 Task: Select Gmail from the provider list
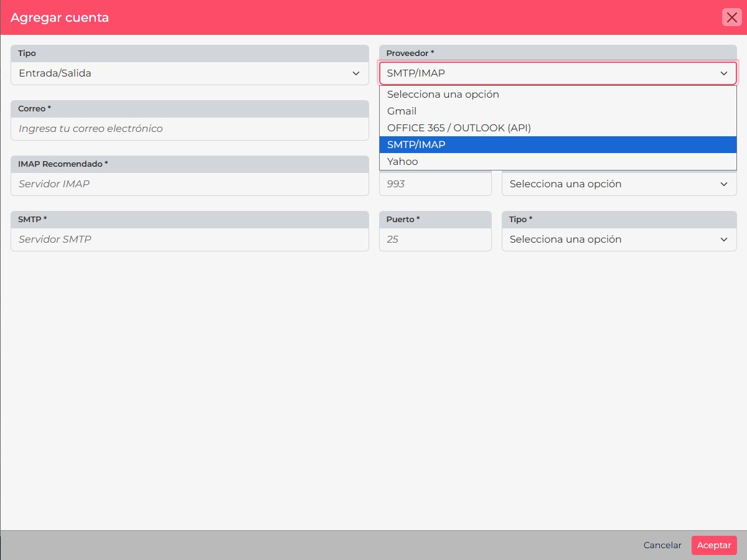[x=558, y=111]
